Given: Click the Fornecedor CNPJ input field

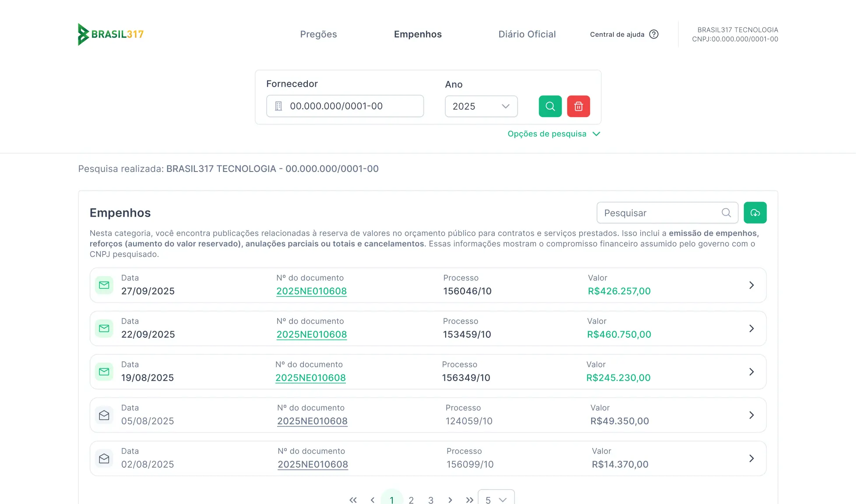Looking at the screenshot, I should (345, 106).
